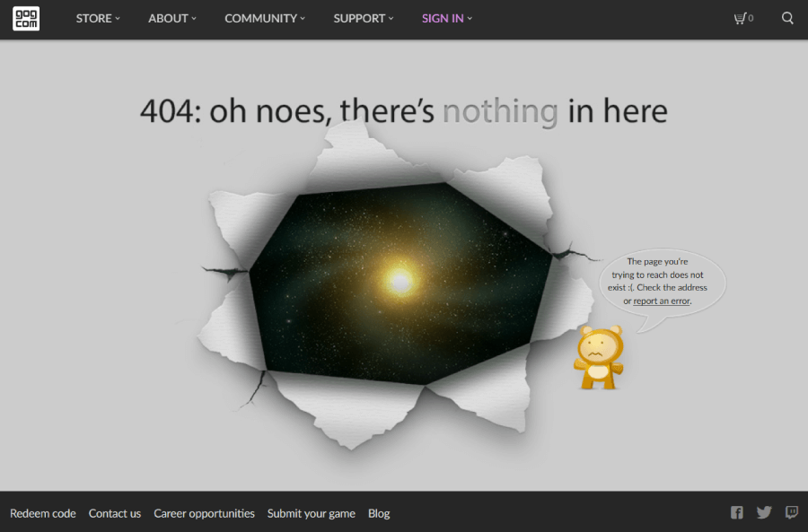Open the SIGN IN menu
This screenshot has height=532, width=808.
tap(447, 19)
